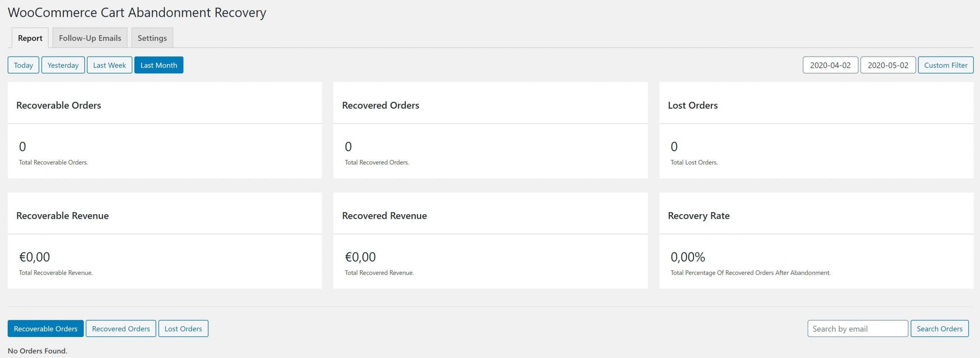Click the Recoverable Orders card heading
Image resolution: width=980 pixels, height=358 pixels.
[x=59, y=105]
